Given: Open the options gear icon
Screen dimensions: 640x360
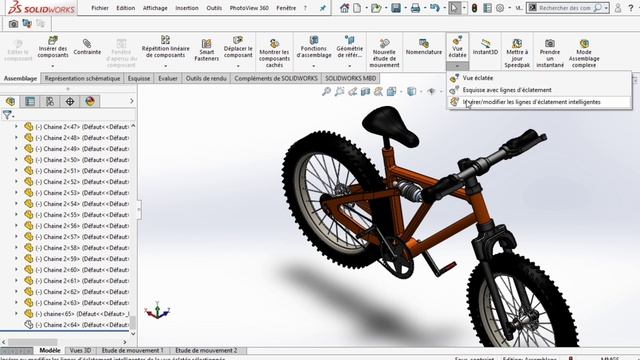Looking at the screenshot, I should 500,8.
